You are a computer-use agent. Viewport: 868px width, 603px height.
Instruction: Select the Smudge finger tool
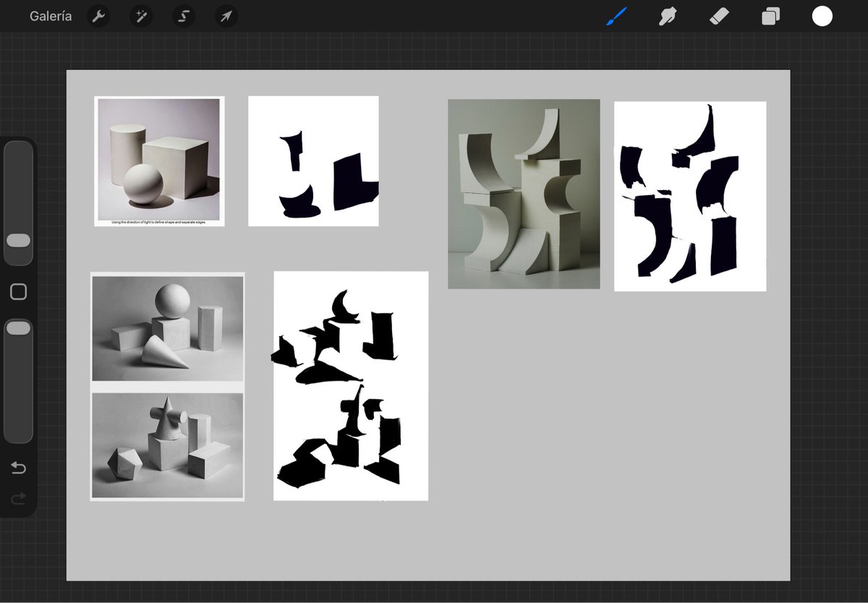pyautogui.click(x=668, y=16)
